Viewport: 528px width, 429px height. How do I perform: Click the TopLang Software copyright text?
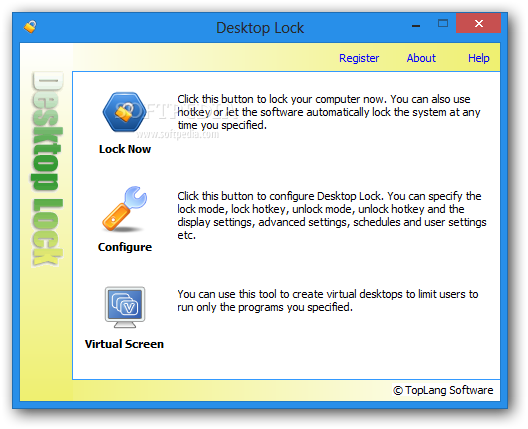pos(443,390)
